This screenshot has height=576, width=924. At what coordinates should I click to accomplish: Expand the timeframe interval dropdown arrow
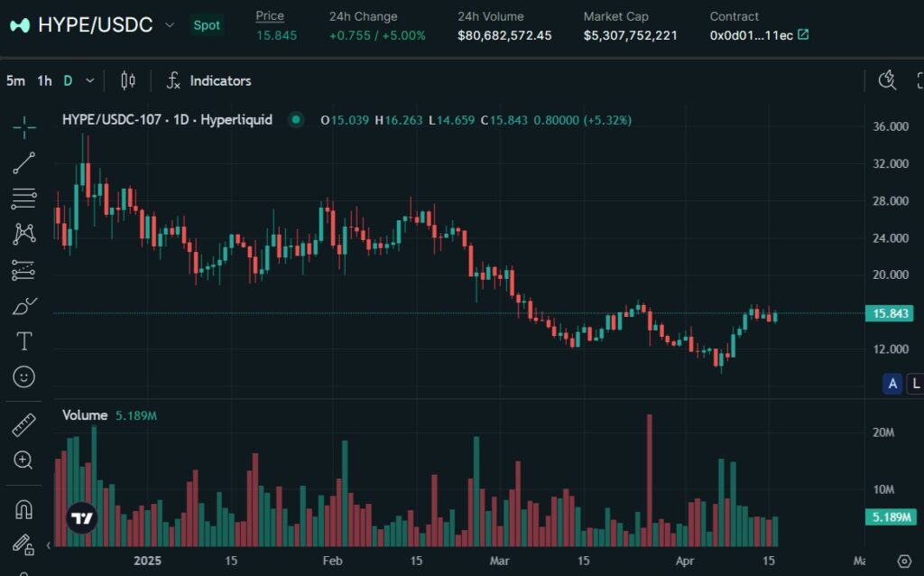click(x=90, y=80)
